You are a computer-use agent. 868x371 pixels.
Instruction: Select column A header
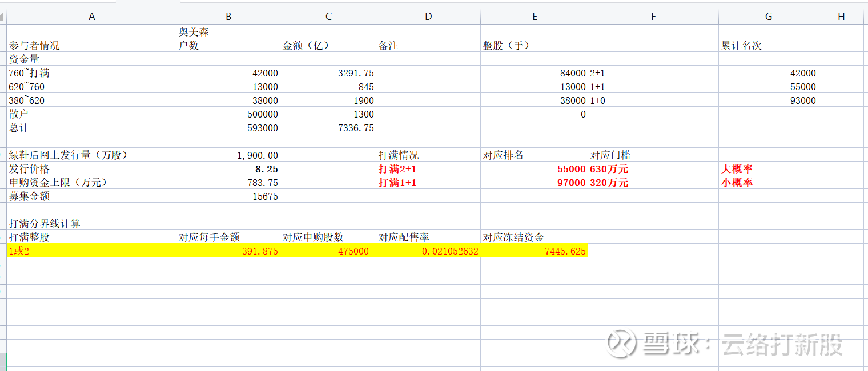point(91,17)
